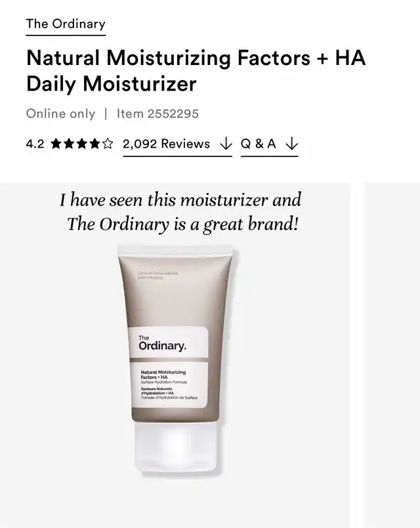Open The Ordinary brand link
The image size is (420, 528).
66,24
